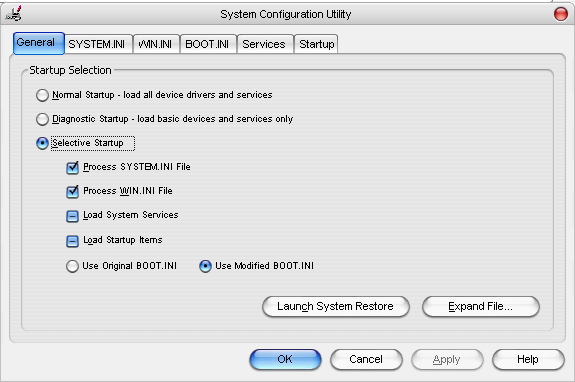575x382 pixels.
Task: Open the Services tab
Action: tap(265, 44)
